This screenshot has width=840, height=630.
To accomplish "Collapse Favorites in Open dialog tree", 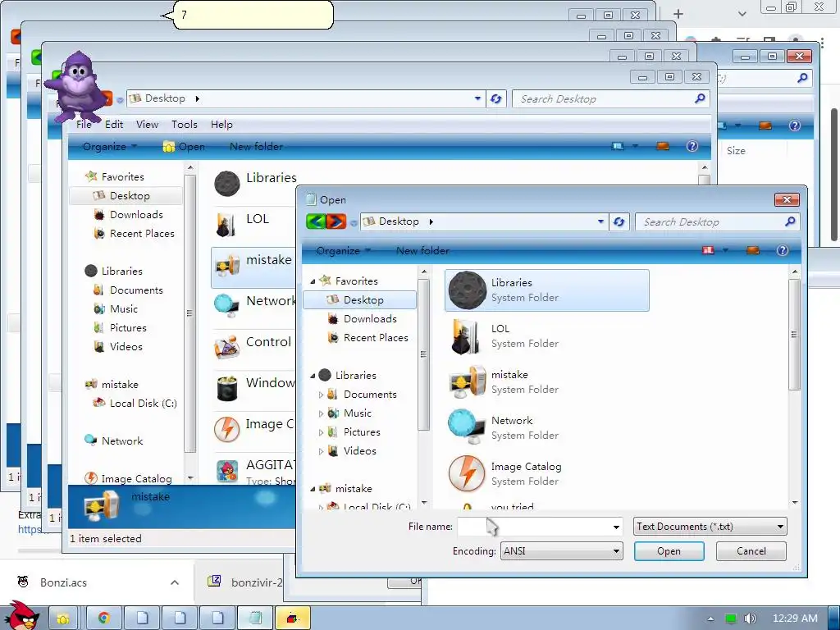I will 313,281.
